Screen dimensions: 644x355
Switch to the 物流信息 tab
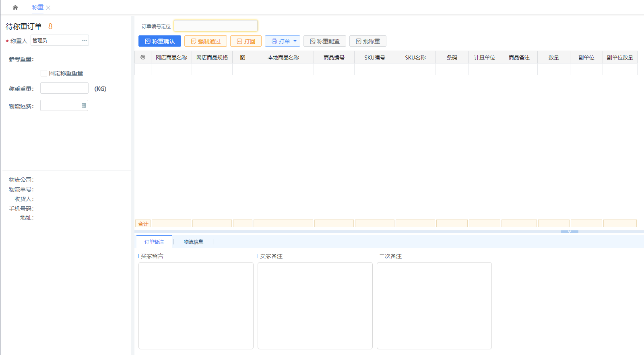click(x=194, y=242)
